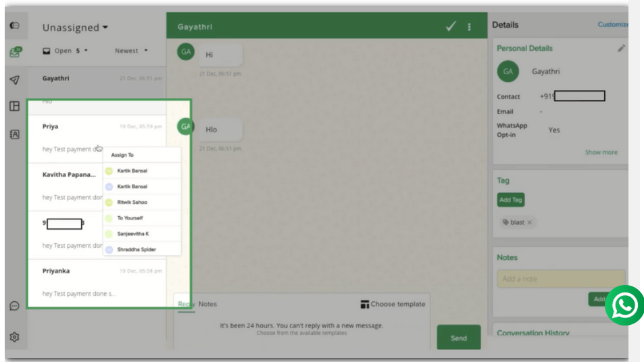
Task: Open the inbox icon in left sidebar
Action: point(15,52)
